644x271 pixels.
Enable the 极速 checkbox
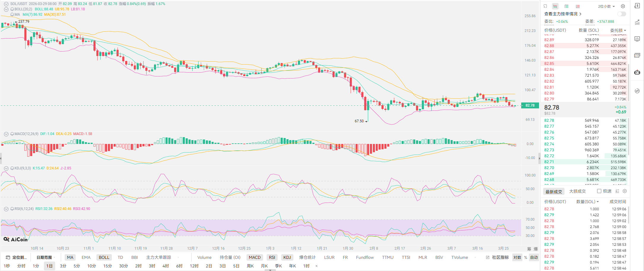[599, 191]
